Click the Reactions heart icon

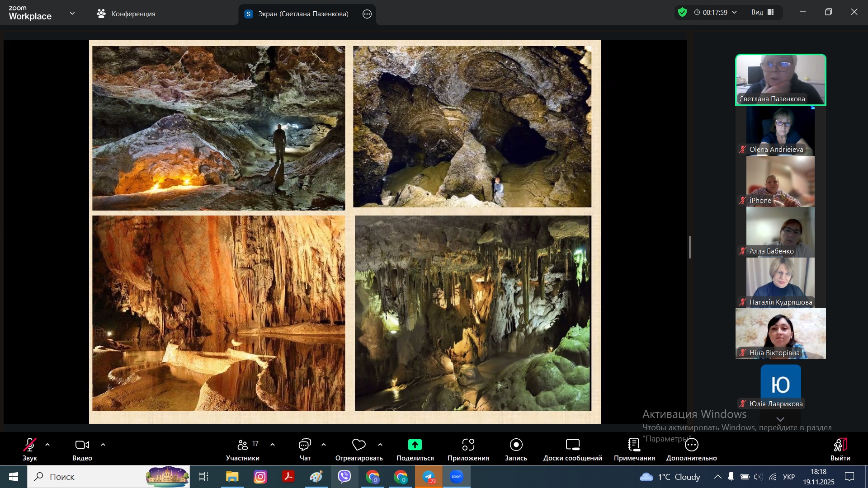[x=359, y=445]
